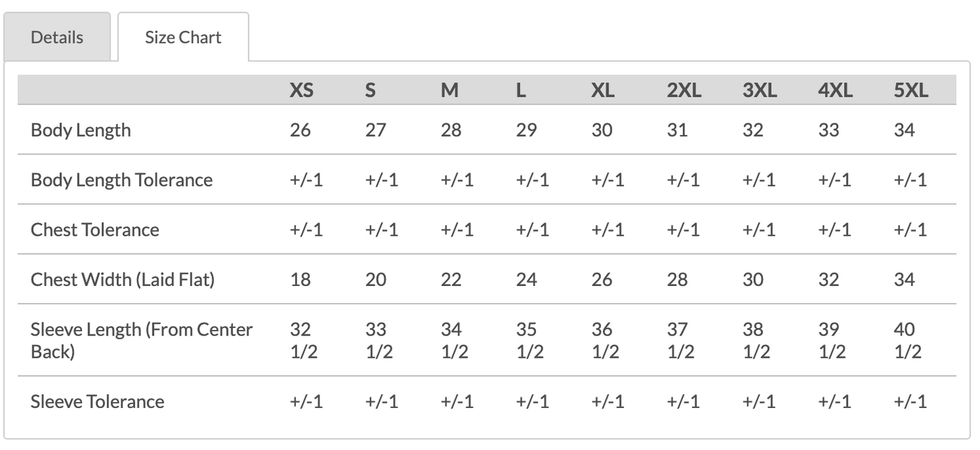Screen dimensions: 980x450
Task: Click the Body Length Tolerance row label
Action: tap(121, 180)
